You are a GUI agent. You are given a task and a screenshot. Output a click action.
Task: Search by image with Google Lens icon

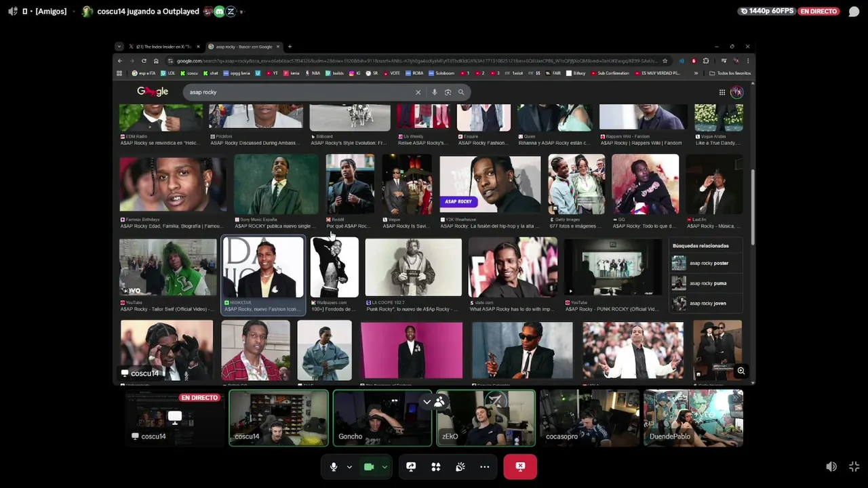(448, 92)
